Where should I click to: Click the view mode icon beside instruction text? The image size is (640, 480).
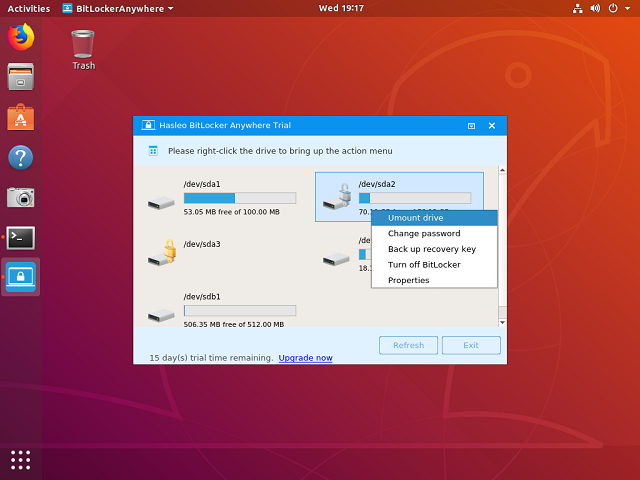[153, 151]
